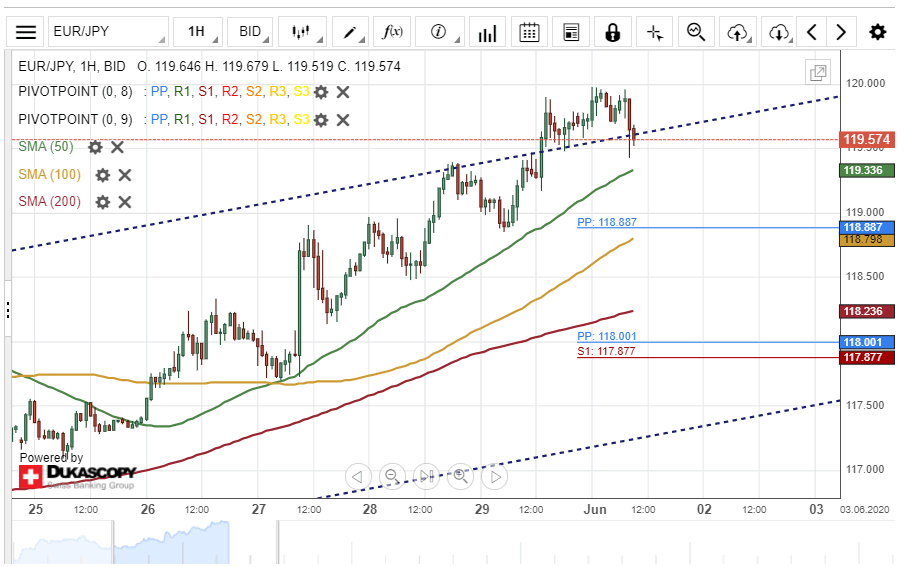Click the pivot value tag 118.001

point(867,343)
